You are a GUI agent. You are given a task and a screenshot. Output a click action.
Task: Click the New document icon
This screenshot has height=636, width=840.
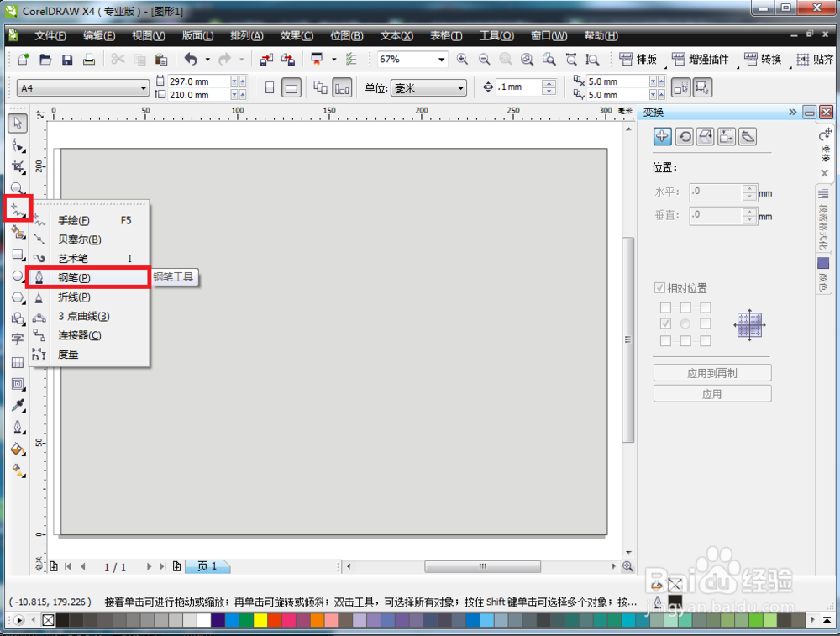tap(24, 59)
